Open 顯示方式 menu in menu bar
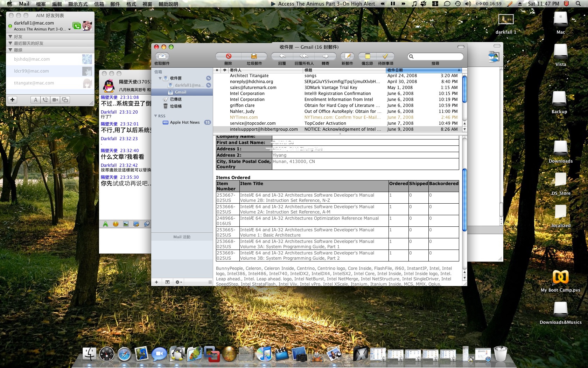The height and width of the screenshot is (368, 588). coord(78,4)
